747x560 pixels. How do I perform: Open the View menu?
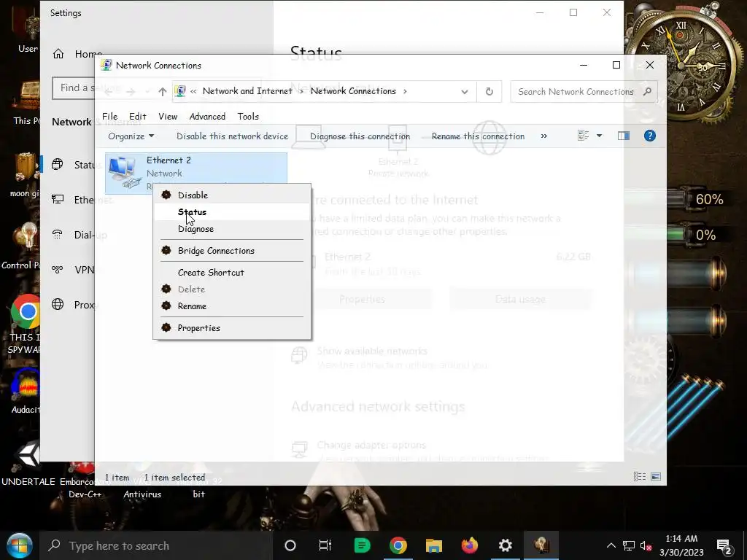pyautogui.click(x=168, y=116)
